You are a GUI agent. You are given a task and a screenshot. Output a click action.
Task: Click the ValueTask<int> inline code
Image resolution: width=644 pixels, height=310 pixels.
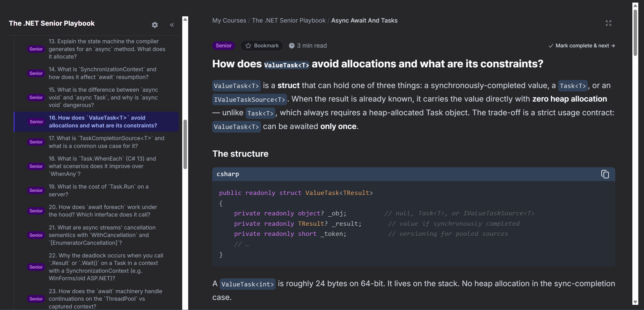click(247, 284)
